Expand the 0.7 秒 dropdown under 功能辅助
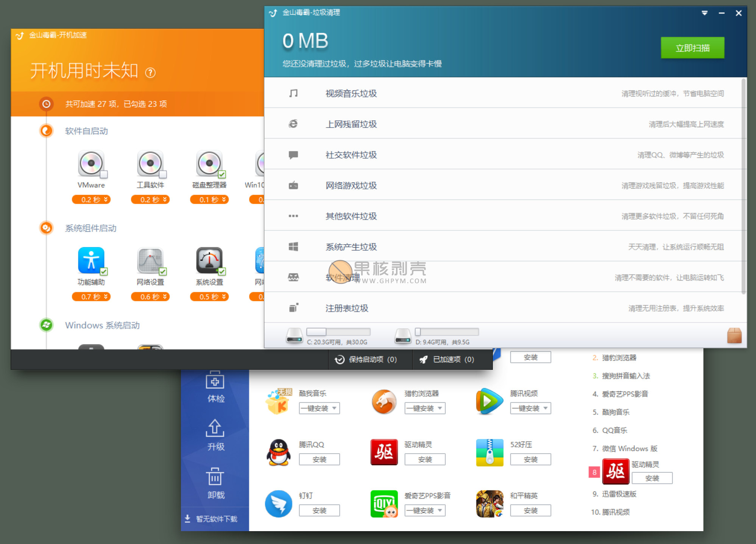This screenshot has height=544, width=756. click(x=91, y=296)
